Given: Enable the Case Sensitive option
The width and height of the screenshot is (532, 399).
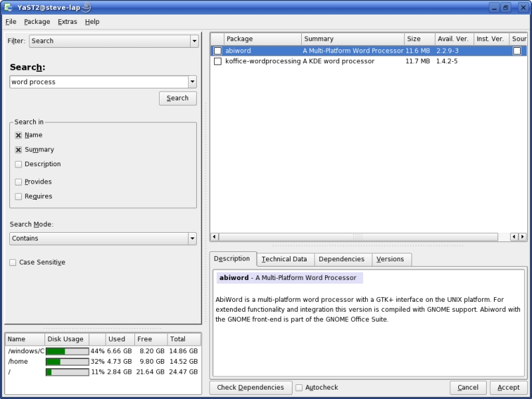Looking at the screenshot, I should pos(13,263).
